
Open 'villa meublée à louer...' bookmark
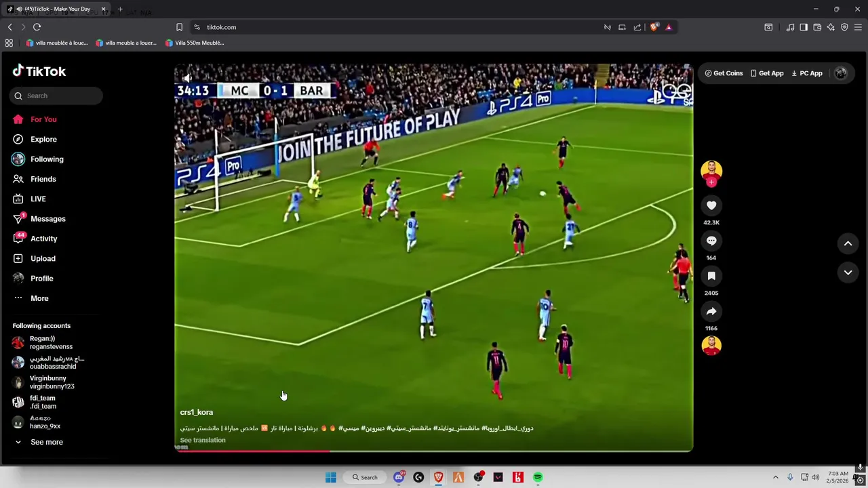click(57, 43)
